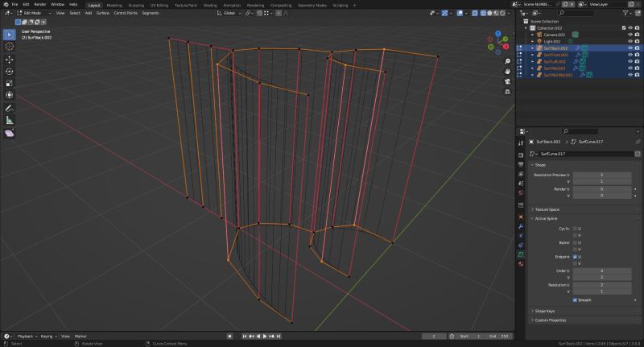Click the Render U value field
644x347 pixels.
[x=602, y=189]
